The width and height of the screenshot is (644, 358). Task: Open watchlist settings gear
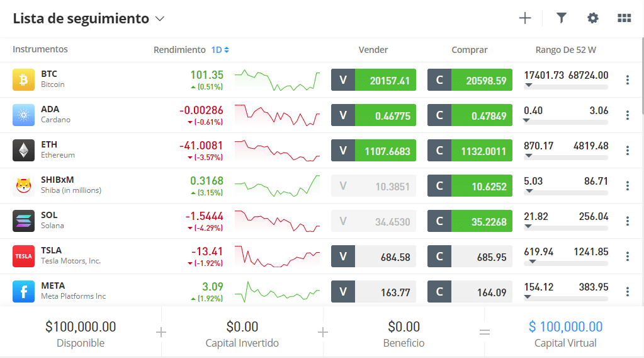click(x=592, y=18)
